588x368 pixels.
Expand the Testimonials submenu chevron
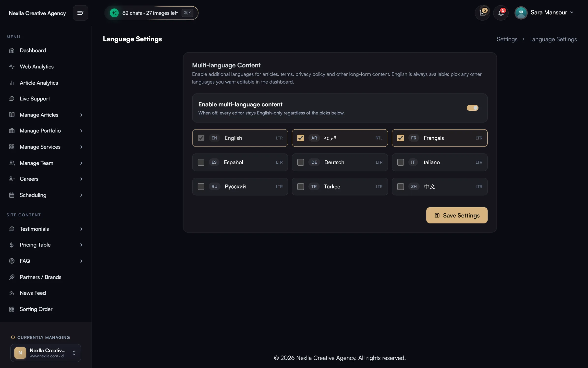coord(81,229)
